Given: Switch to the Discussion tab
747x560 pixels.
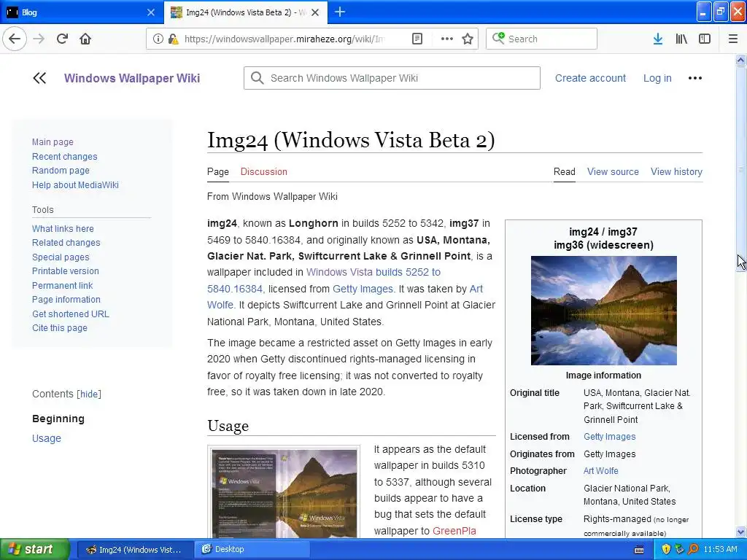Looking at the screenshot, I should tap(263, 171).
